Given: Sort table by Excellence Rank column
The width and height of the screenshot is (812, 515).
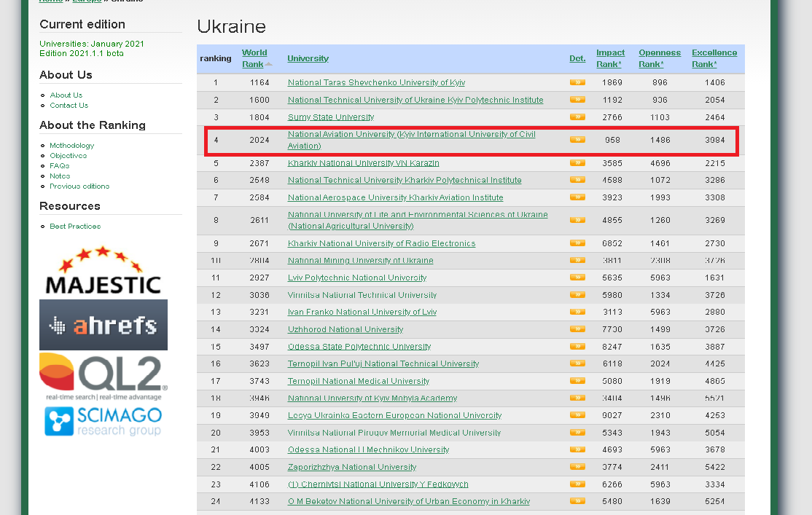Looking at the screenshot, I should click(x=714, y=58).
